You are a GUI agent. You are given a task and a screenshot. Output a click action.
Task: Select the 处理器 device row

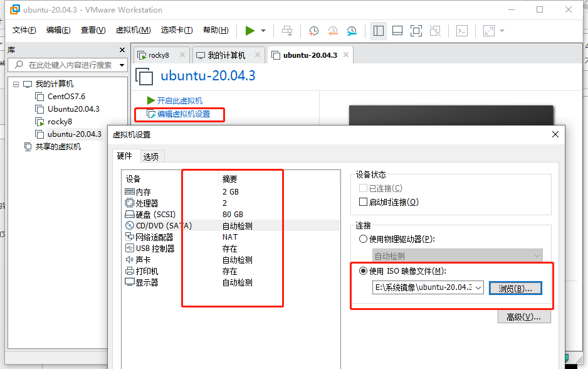pyautogui.click(x=231, y=203)
